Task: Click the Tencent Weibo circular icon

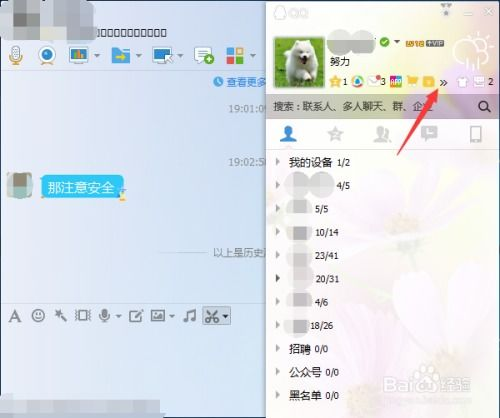Action: coord(358,81)
